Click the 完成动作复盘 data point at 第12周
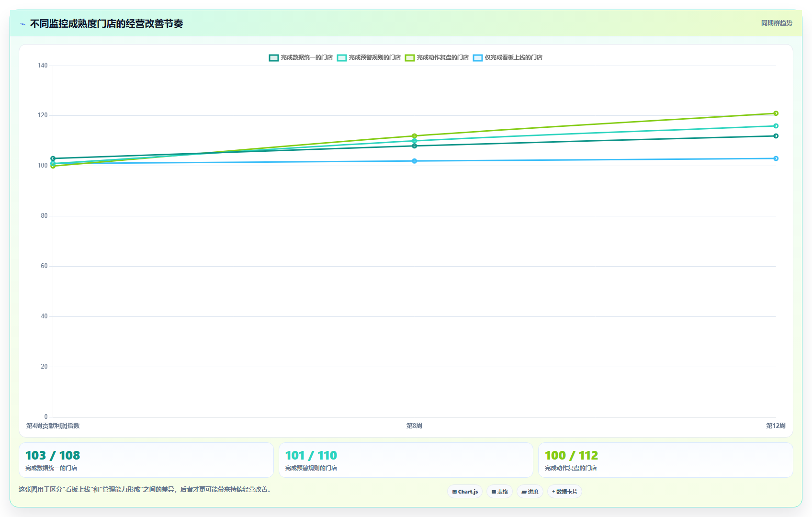The height and width of the screenshot is (517, 812). point(776,113)
